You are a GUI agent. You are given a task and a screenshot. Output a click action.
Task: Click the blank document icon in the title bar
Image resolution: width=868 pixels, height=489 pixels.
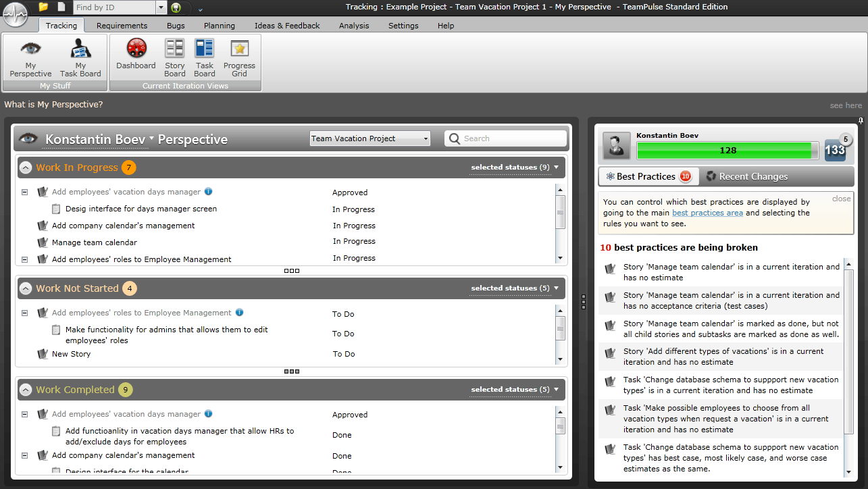pyautogui.click(x=61, y=7)
